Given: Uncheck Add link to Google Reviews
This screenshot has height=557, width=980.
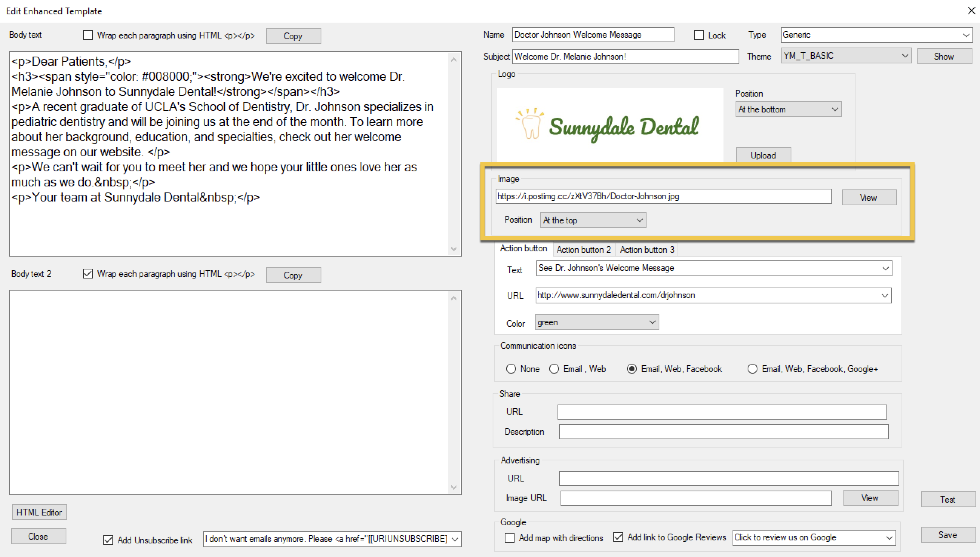Looking at the screenshot, I should point(618,537).
